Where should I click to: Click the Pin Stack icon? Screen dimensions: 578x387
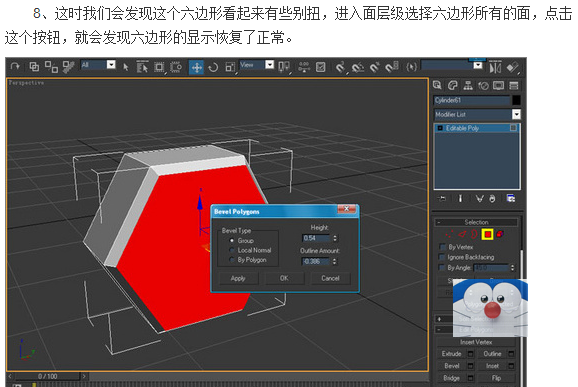[442, 199]
